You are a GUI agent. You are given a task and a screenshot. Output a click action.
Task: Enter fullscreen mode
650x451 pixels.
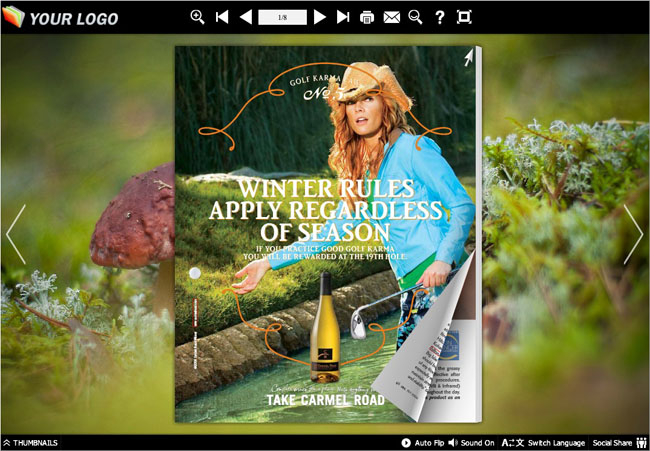point(464,17)
